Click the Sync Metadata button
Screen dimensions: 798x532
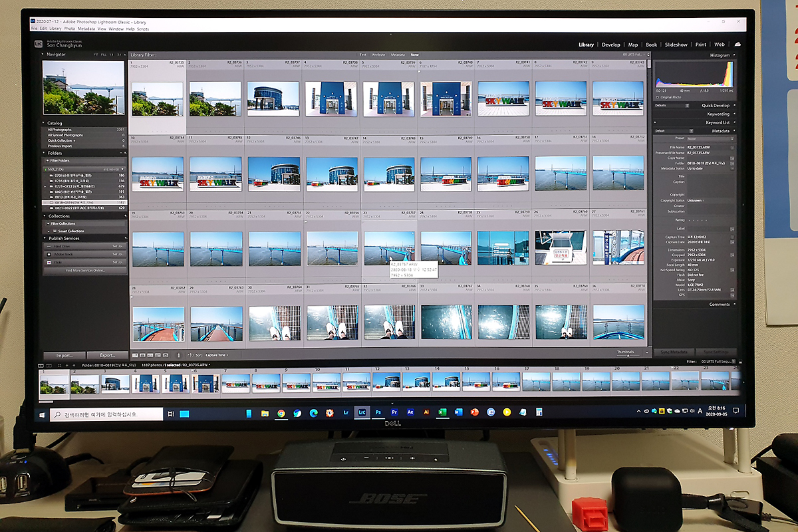[x=674, y=351]
